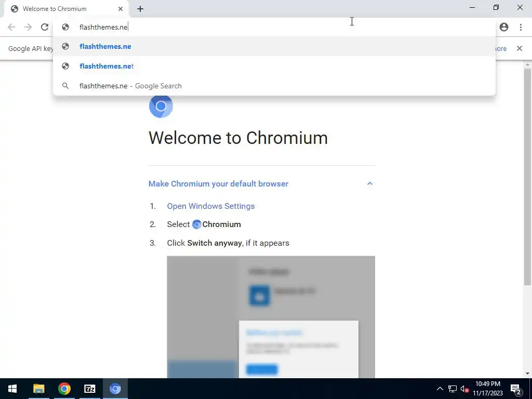Open File Explorer from the taskbar

click(x=38, y=389)
